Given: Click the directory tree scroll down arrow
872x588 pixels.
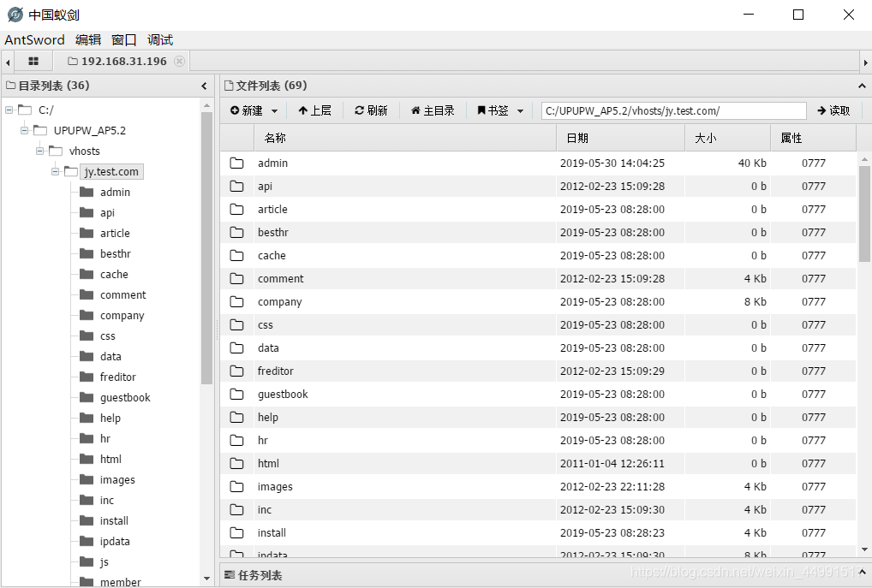Looking at the screenshot, I should tap(207, 579).
